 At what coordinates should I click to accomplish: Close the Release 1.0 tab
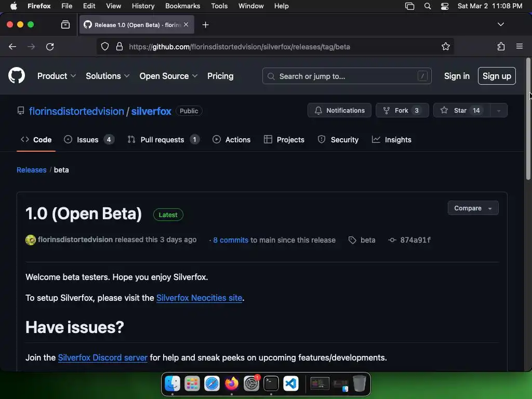click(x=186, y=24)
